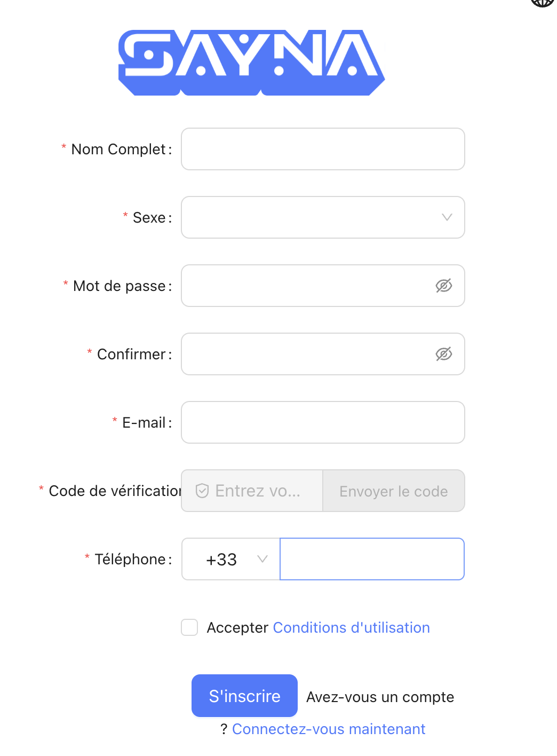Image resolution: width=557 pixels, height=756 pixels.
Task: Toggle visibility of Confirmer password
Action: [444, 354]
